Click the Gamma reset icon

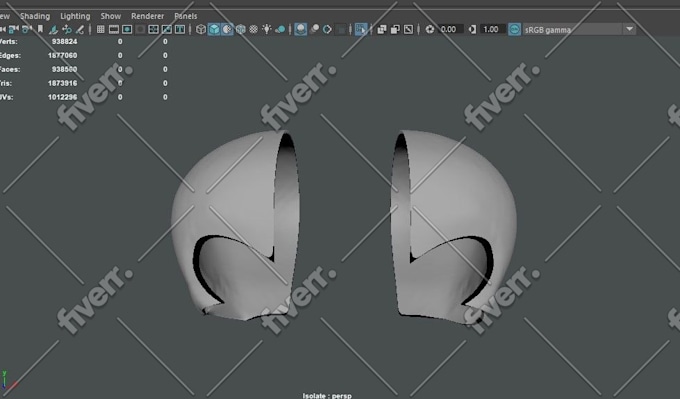click(473, 29)
